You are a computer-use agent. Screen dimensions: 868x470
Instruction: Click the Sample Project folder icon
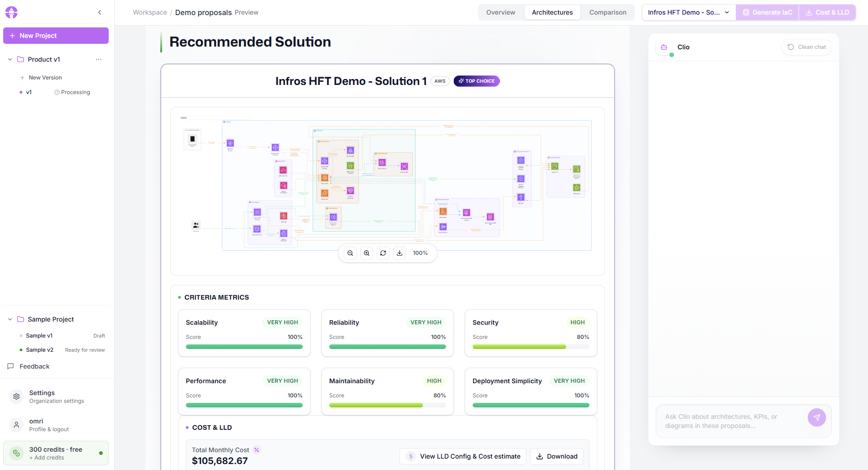point(21,319)
